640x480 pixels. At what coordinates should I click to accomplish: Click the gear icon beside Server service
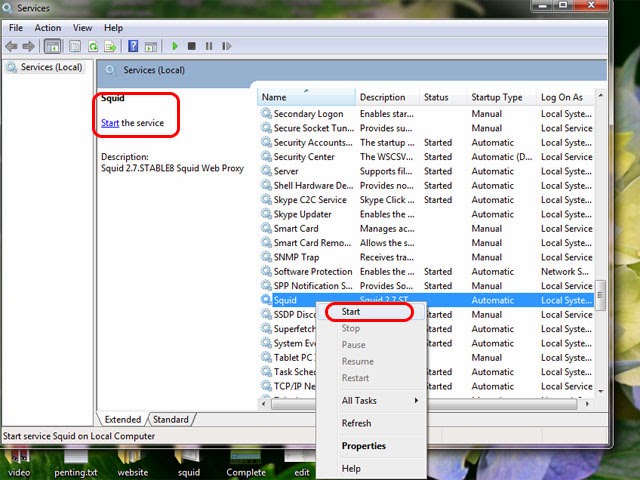pyautogui.click(x=266, y=171)
